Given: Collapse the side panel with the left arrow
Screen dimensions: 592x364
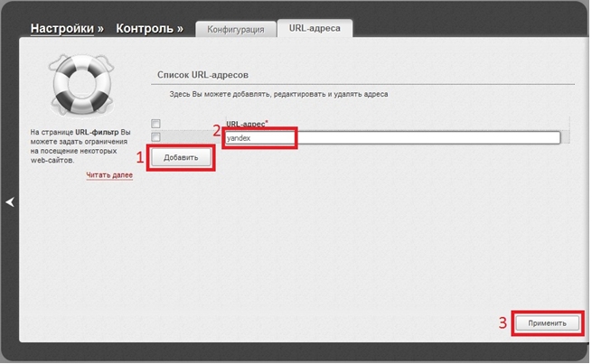Looking at the screenshot, I should 10,203.
